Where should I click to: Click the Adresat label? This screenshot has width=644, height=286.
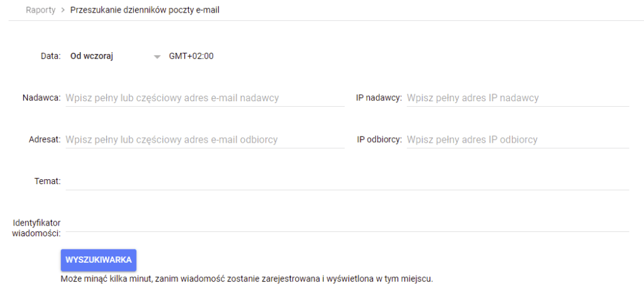point(44,140)
